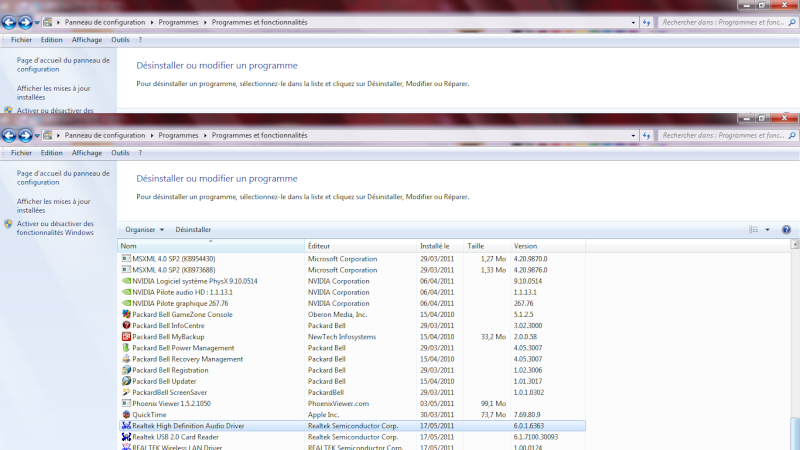
Task: Expand the view options dropdown arrow
Action: 767,230
